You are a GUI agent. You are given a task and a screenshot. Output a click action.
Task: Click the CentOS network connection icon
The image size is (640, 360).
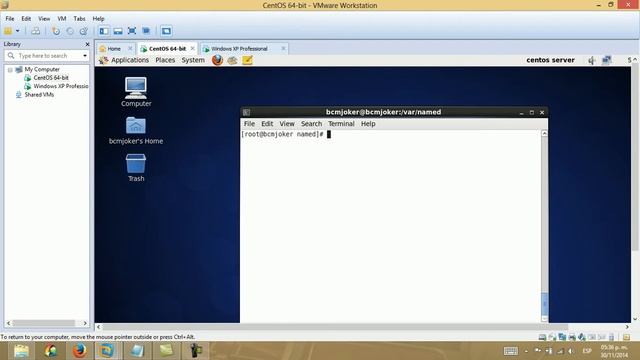point(607,60)
